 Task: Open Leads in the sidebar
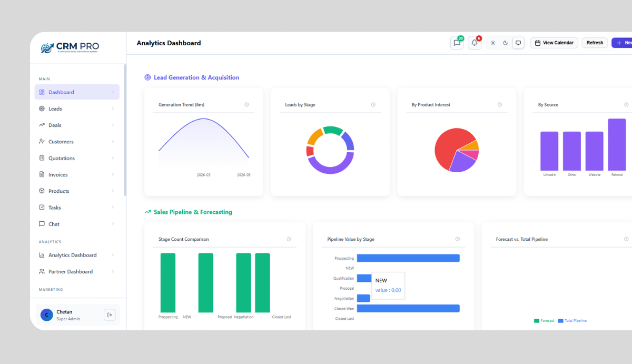(x=77, y=109)
